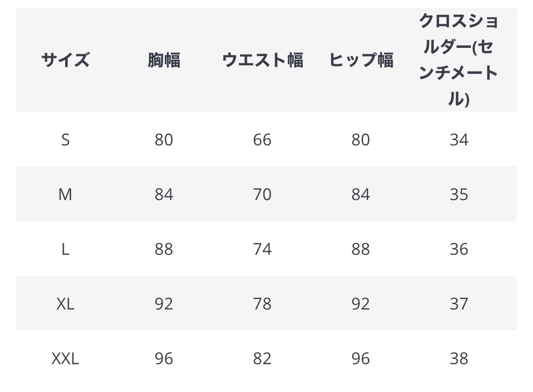Select the M size row label

coord(65,195)
